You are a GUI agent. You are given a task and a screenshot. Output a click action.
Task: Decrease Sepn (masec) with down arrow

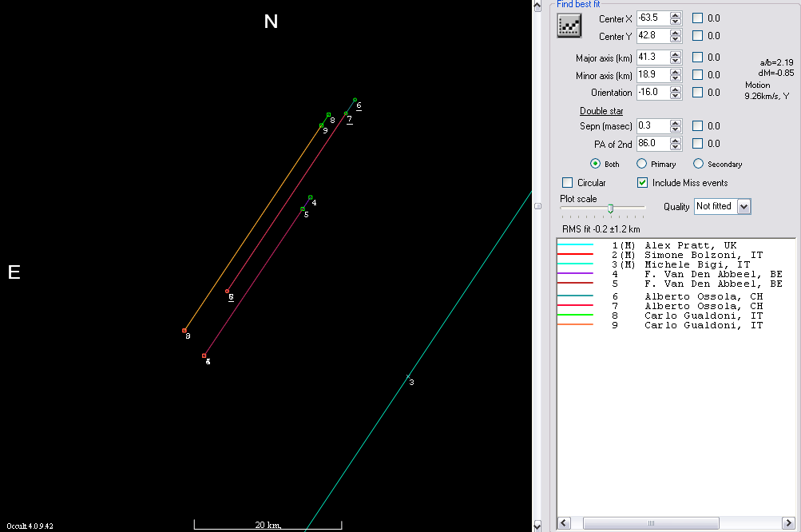click(x=676, y=129)
